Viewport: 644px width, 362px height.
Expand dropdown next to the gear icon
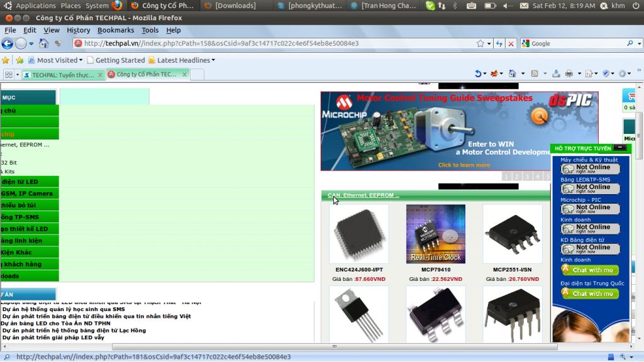[x=630, y=74]
